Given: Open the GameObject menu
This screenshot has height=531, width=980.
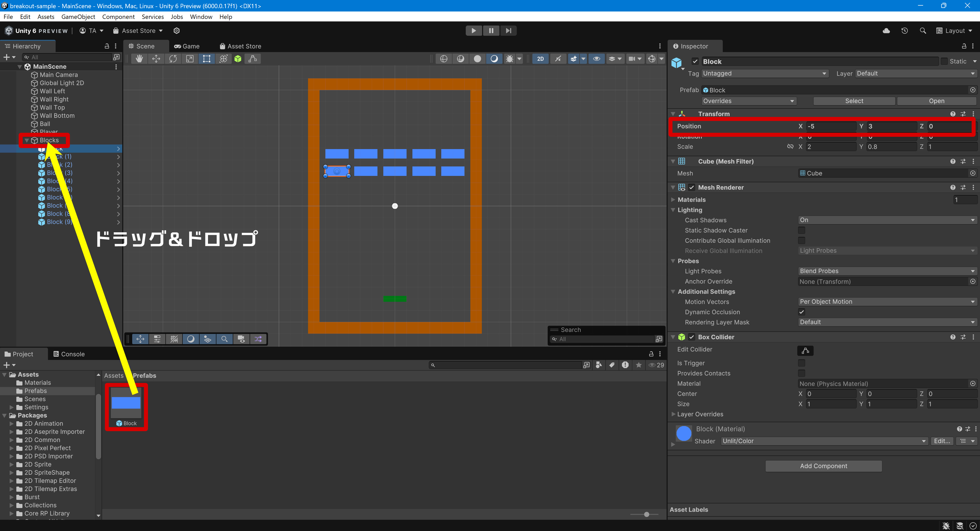Looking at the screenshot, I should (x=78, y=17).
